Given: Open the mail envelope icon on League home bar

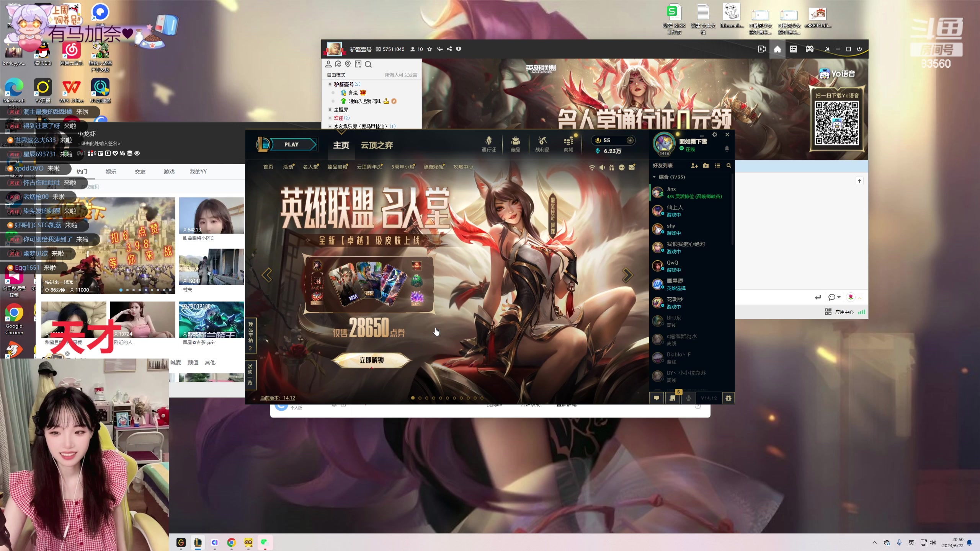Looking at the screenshot, I should coord(632,167).
